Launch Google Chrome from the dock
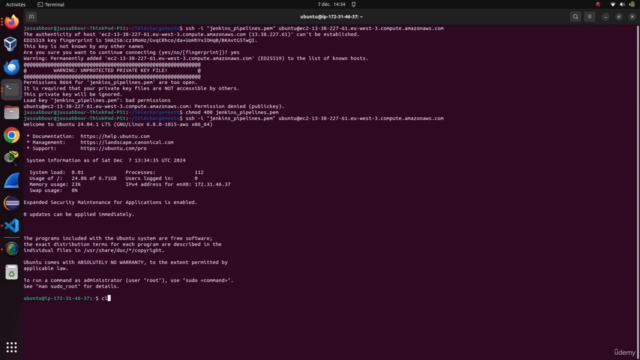Viewport: 640px width, 360px height. click(11, 135)
